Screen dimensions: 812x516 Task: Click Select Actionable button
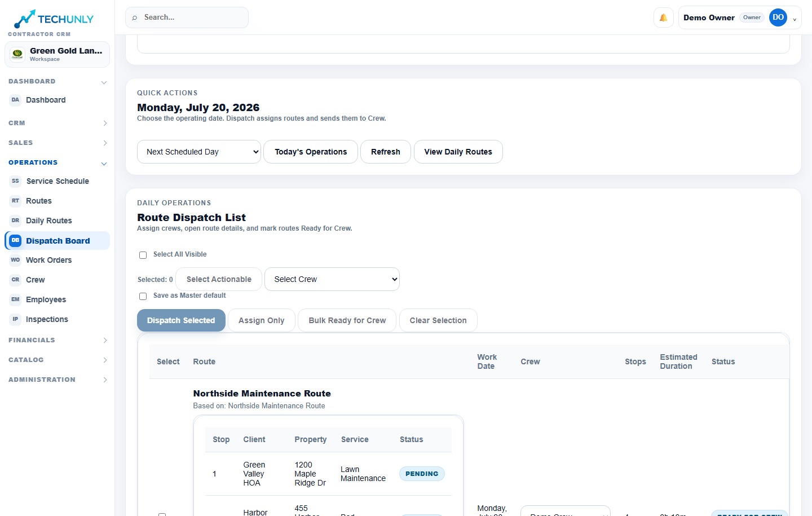tap(219, 279)
